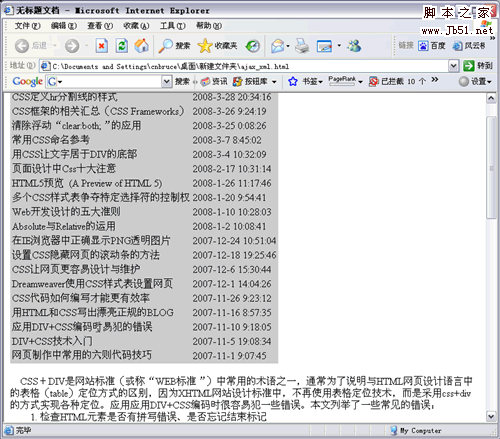
Task: Open the Google toolbar Settings (设置) dropdown
Action: point(475,81)
